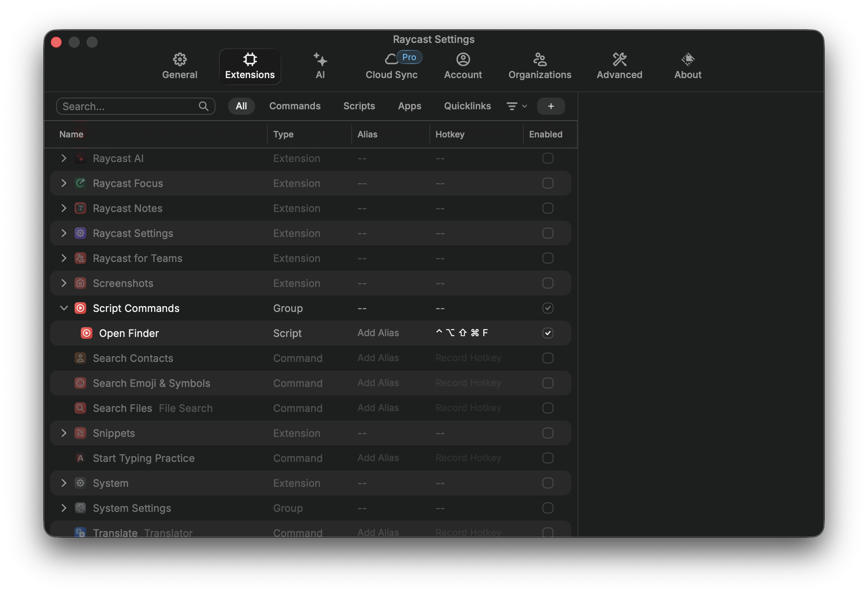Enable the Raycast Focus checkbox
The width and height of the screenshot is (868, 595).
[x=548, y=183]
